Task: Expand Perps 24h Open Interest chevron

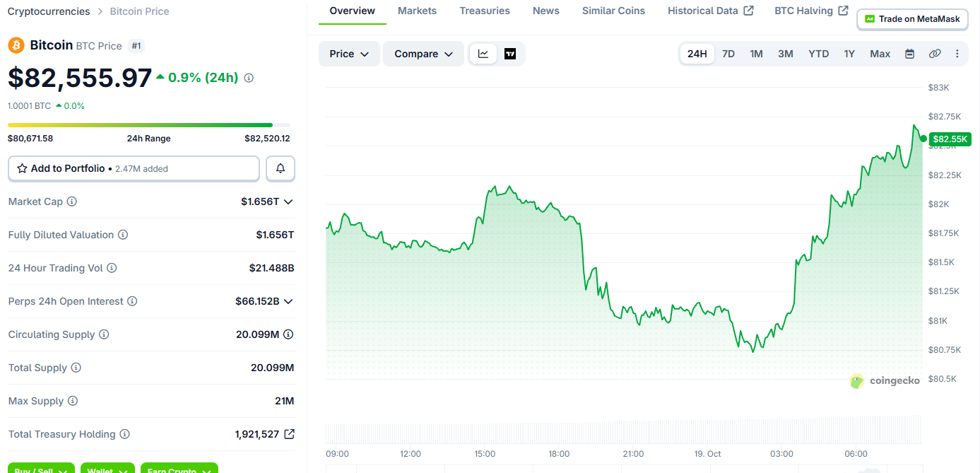Action: [x=288, y=301]
